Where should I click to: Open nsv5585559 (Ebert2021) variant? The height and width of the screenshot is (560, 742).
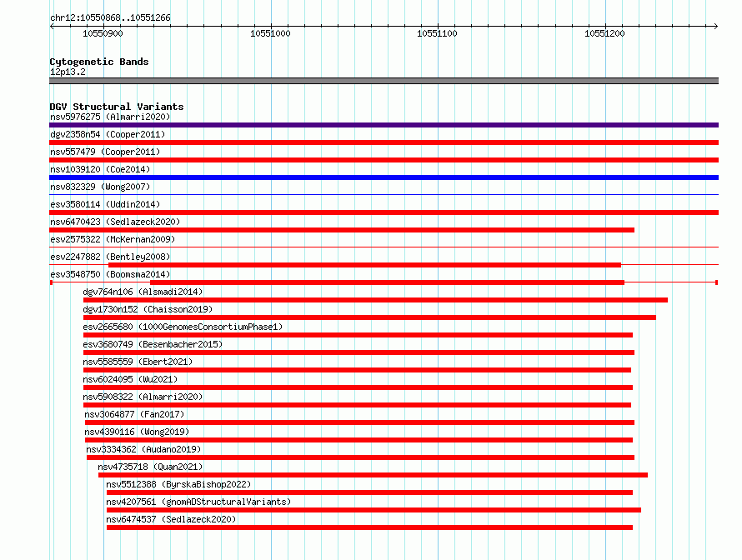tap(138, 362)
